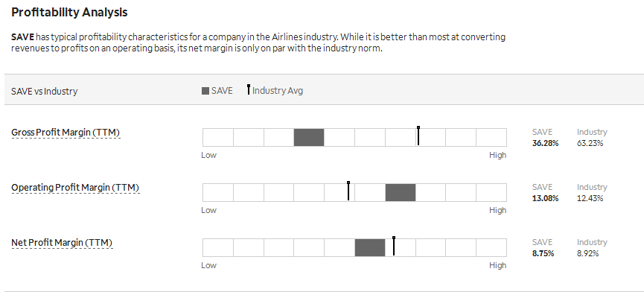Screen dimensions: 644x292
Task: Select the 36.28% SAVE gross margin value
Action: point(546,143)
